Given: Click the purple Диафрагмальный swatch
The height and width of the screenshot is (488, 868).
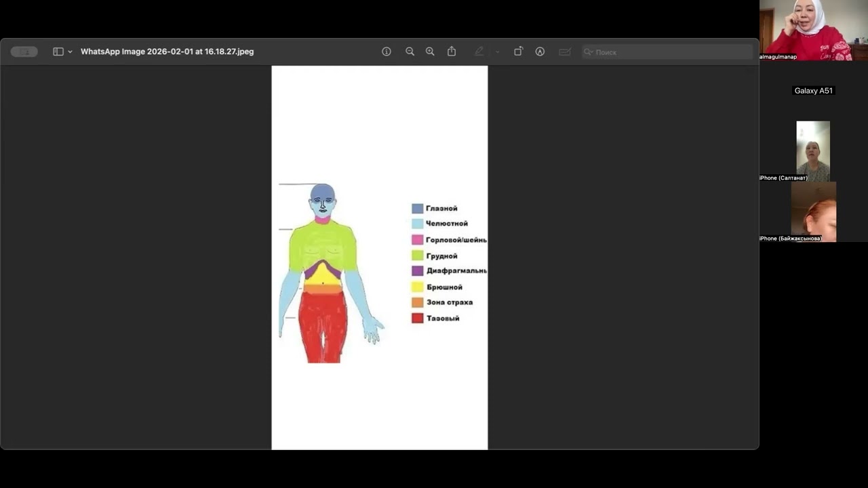Looking at the screenshot, I should [418, 271].
